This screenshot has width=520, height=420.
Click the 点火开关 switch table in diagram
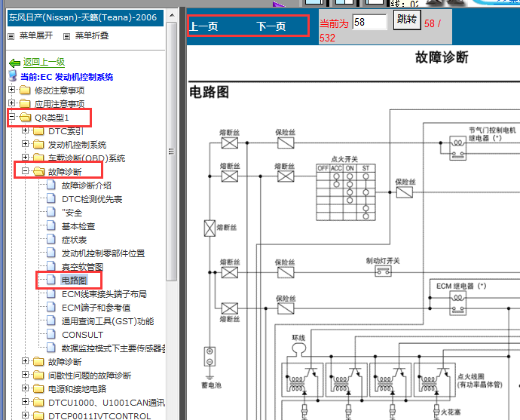(x=346, y=192)
